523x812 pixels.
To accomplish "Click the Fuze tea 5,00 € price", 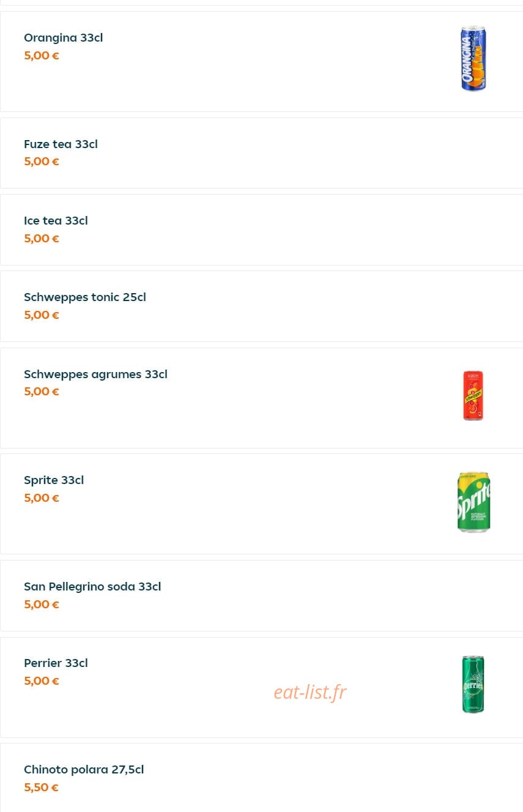I will [42, 162].
